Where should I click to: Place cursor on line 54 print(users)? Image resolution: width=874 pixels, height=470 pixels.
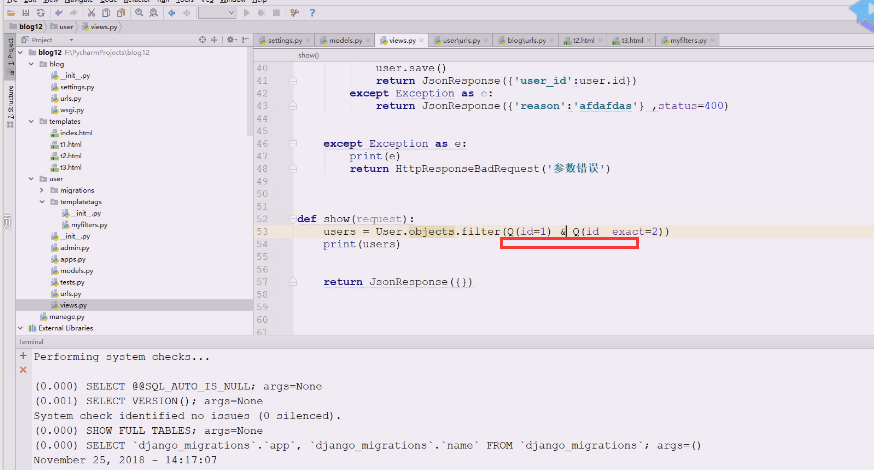[361, 244]
